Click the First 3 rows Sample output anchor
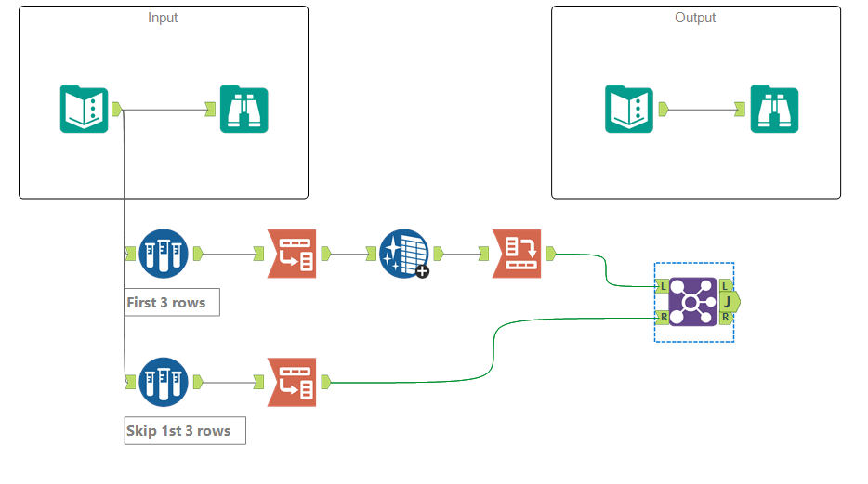 pos(198,254)
